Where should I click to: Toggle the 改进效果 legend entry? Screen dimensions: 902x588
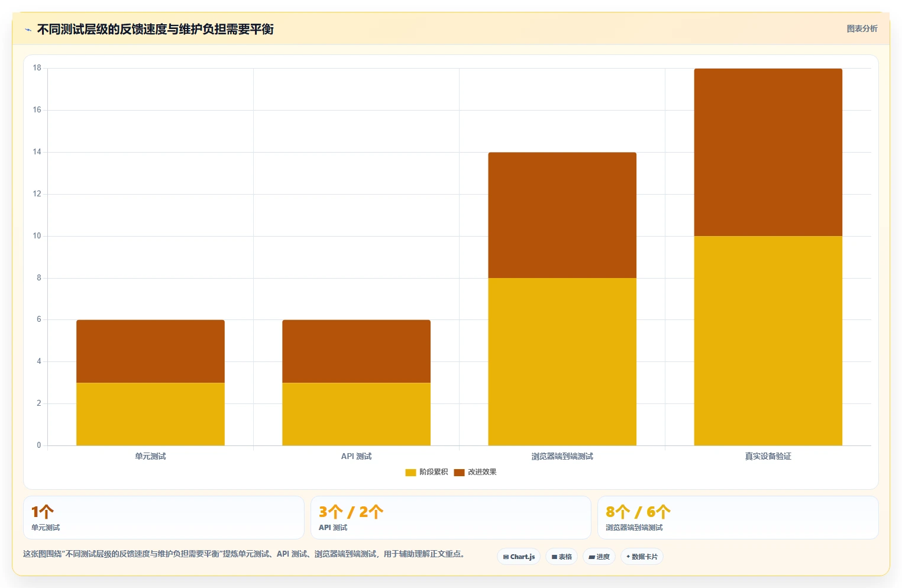coord(475,472)
